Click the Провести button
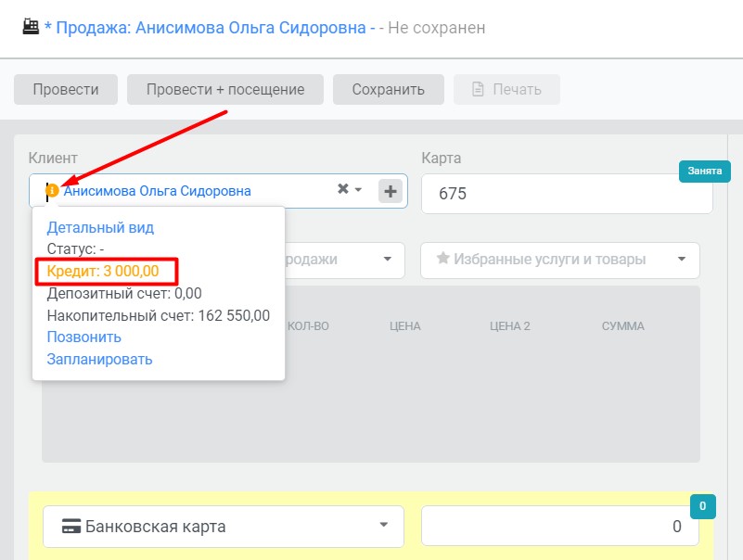Image resolution: width=743 pixels, height=560 pixels. (x=66, y=90)
